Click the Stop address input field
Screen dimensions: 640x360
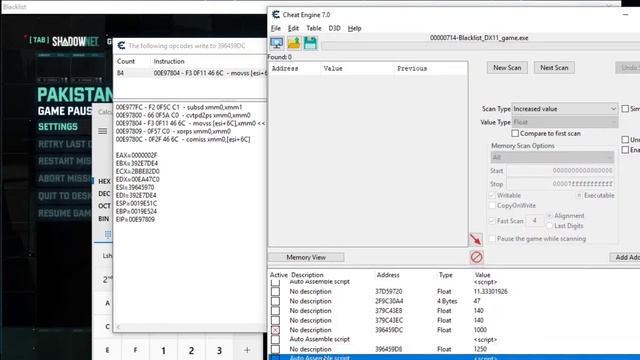(560, 184)
